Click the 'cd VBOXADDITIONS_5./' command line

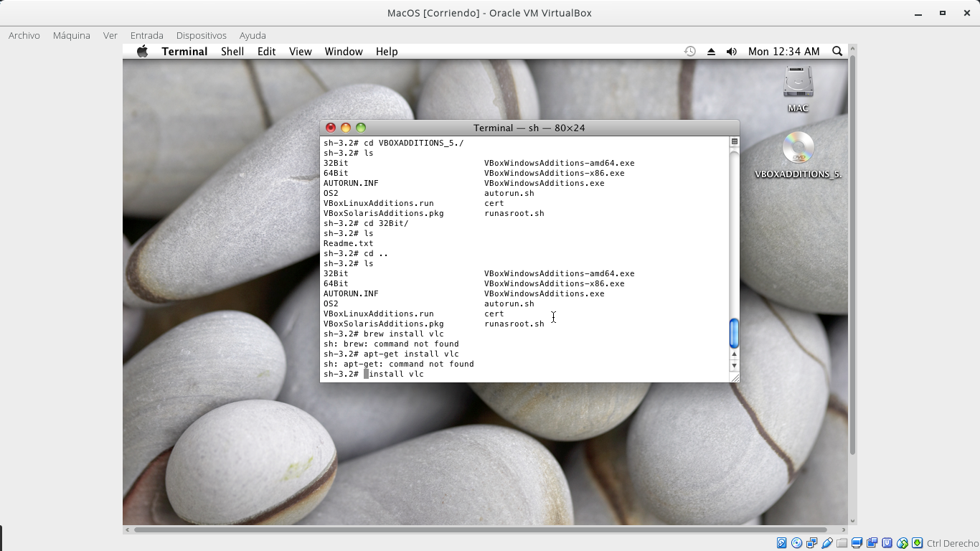[394, 143]
